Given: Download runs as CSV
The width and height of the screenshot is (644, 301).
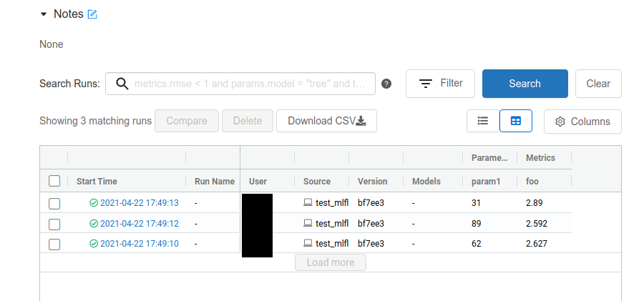Looking at the screenshot, I should point(326,121).
